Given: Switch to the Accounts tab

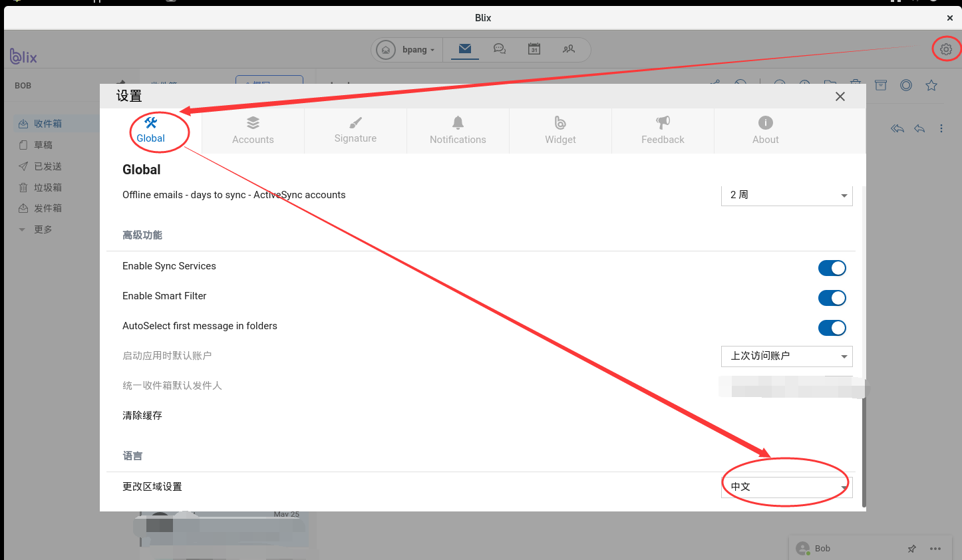Looking at the screenshot, I should (x=253, y=130).
